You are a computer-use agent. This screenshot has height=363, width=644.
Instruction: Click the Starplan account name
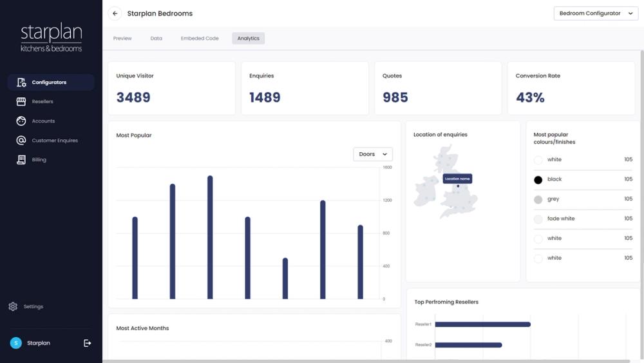click(39, 343)
